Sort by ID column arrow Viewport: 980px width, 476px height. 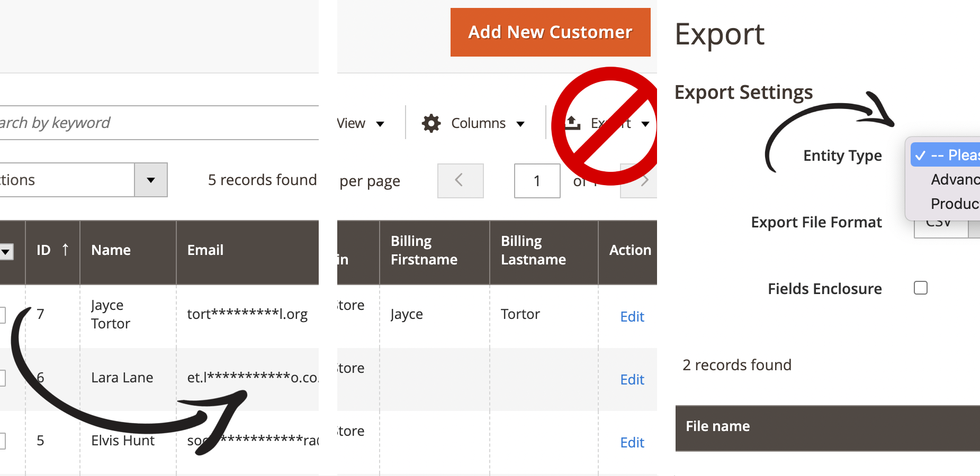(x=65, y=250)
